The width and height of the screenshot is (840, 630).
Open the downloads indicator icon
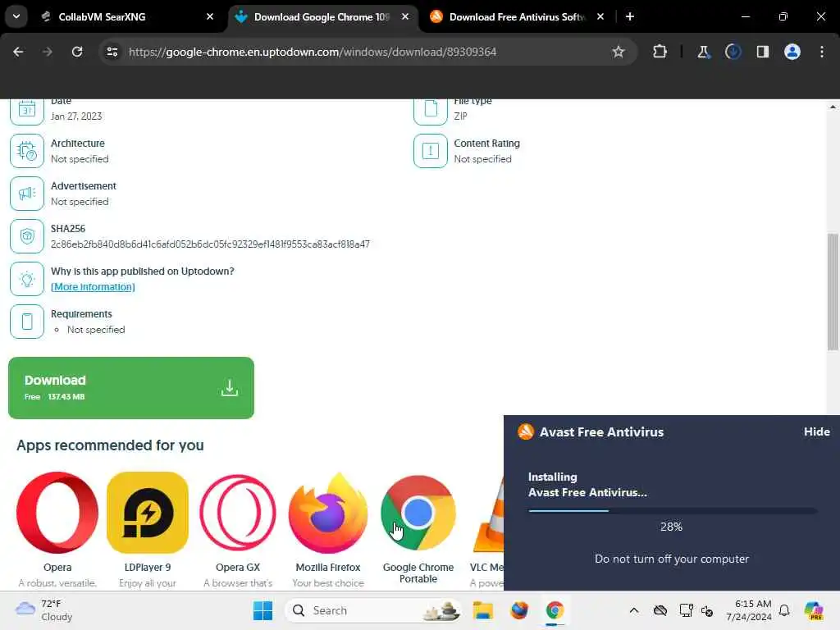[x=733, y=52]
